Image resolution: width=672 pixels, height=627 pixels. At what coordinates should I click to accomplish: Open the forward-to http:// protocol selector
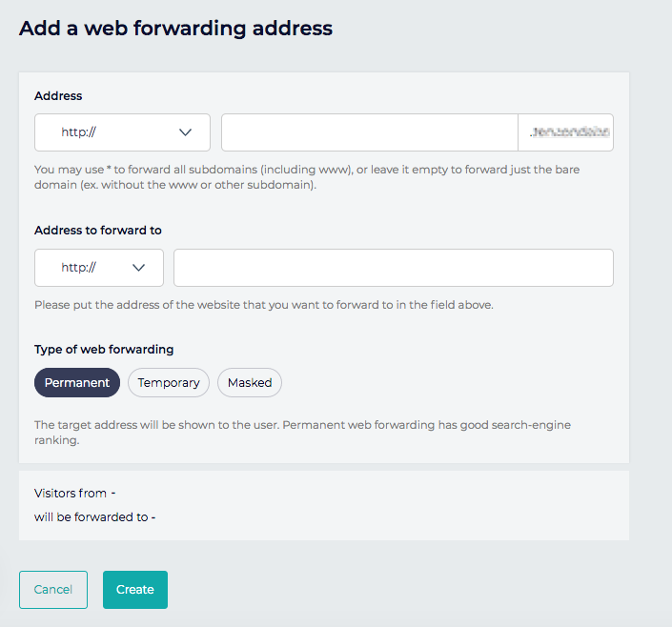coord(98,268)
